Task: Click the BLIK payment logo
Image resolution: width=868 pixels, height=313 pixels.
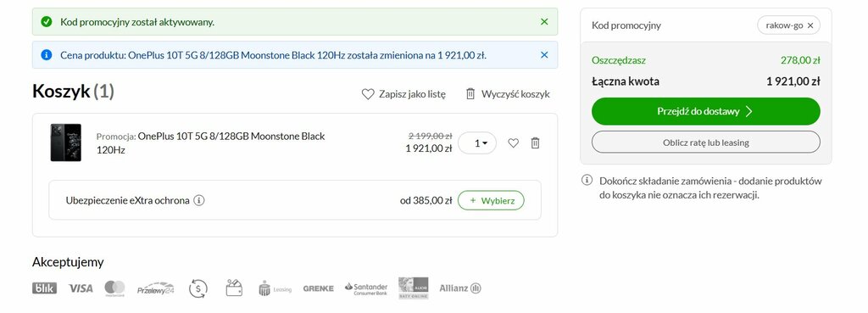Action: click(x=44, y=288)
